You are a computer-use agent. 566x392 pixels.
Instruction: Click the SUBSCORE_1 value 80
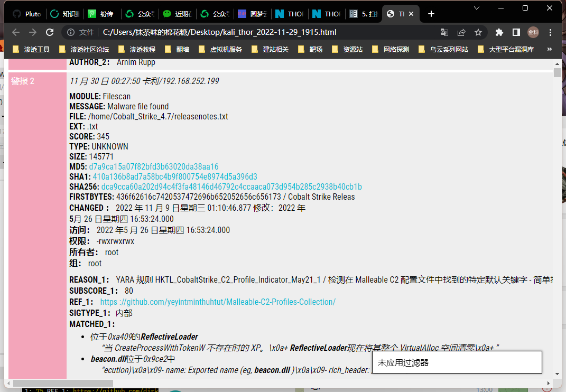129,291
